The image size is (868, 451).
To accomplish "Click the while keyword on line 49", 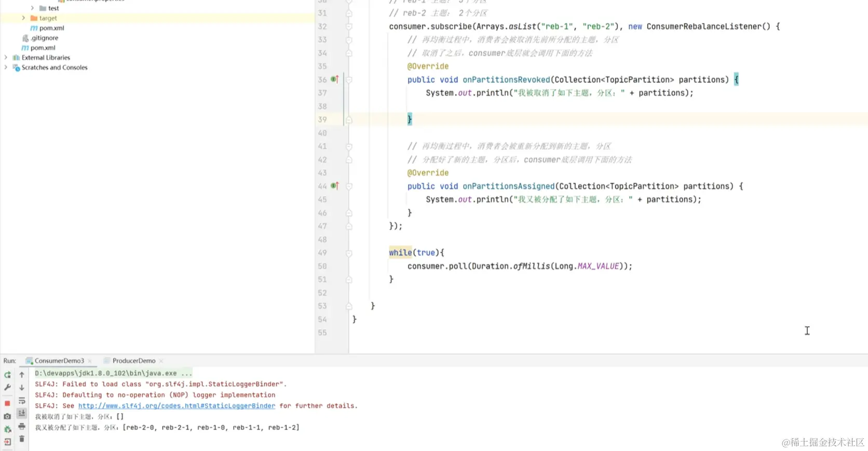I will point(400,253).
